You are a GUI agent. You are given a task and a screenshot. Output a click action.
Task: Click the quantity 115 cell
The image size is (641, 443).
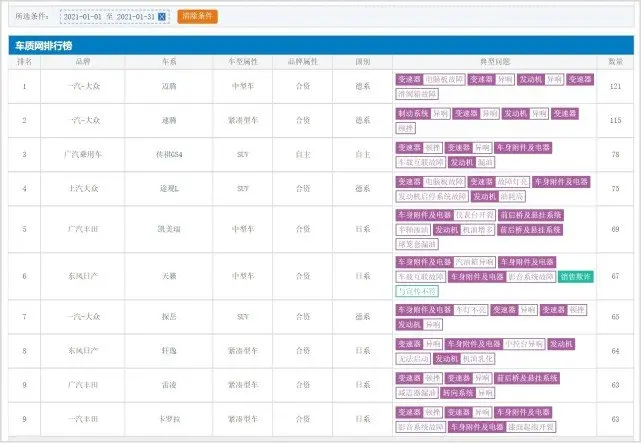[615, 121]
